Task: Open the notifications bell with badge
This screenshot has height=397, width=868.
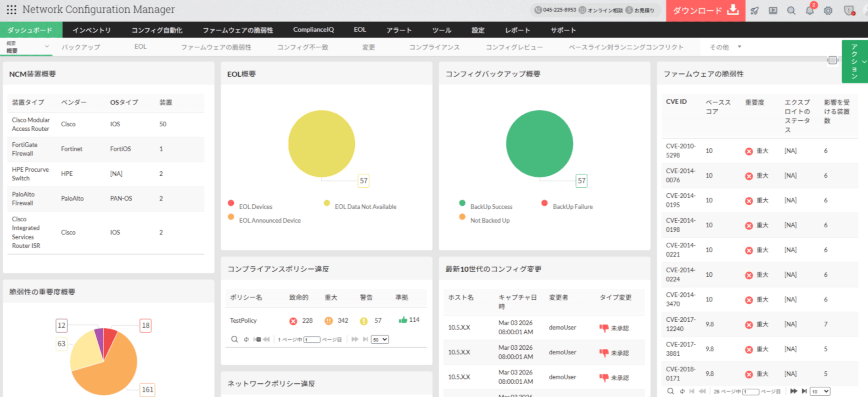Action: [810, 11]
